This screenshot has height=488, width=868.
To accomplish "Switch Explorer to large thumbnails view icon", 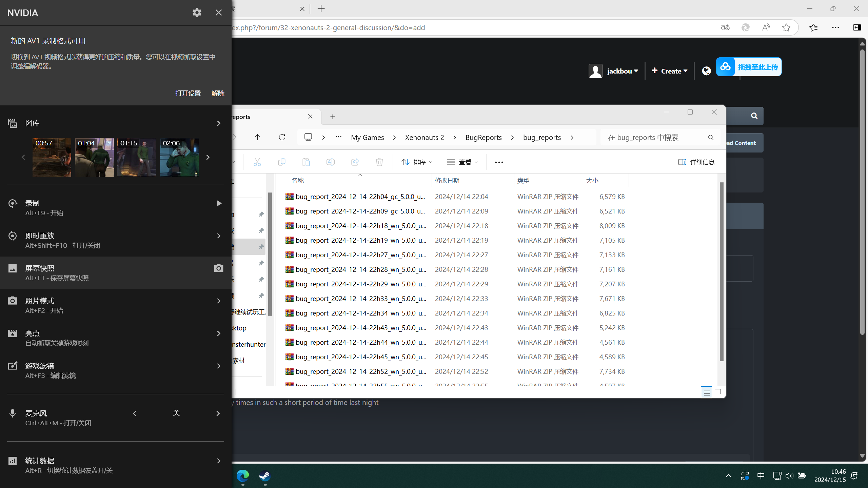I will coord(718,392).
